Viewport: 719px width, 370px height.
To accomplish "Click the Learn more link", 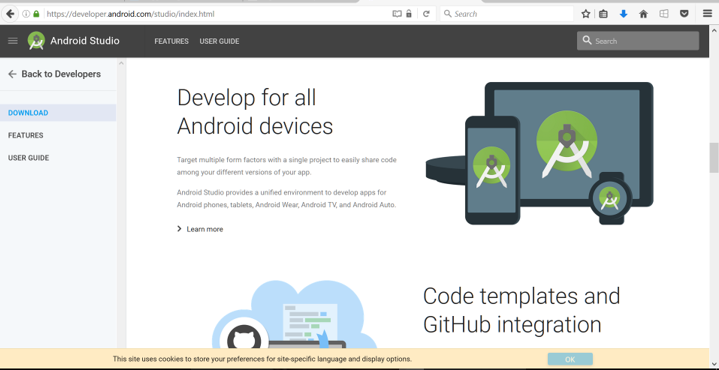I will click(205, 229).
